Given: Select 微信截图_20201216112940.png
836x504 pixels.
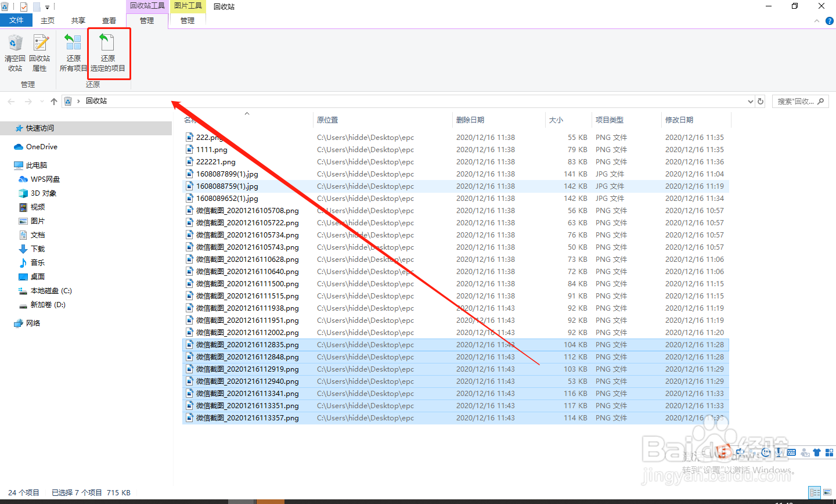Looking at the screenshot, I should point(247,381).
